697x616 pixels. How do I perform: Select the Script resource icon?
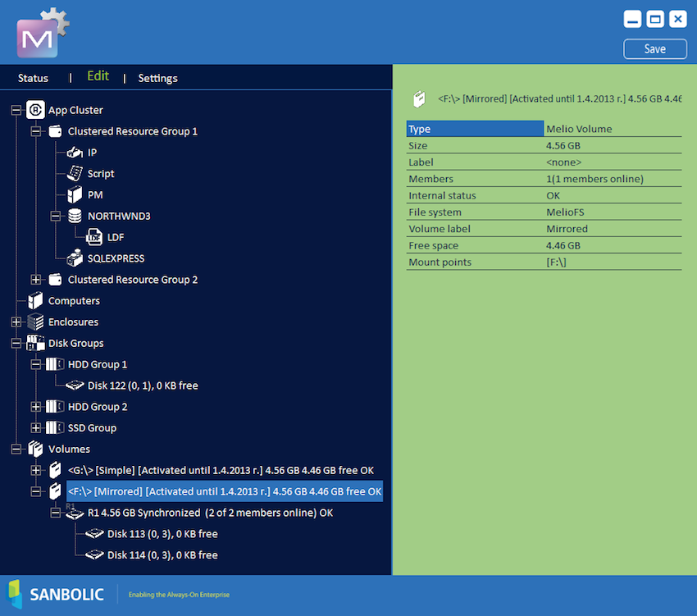pyautogui.click(x=75, y=173)
